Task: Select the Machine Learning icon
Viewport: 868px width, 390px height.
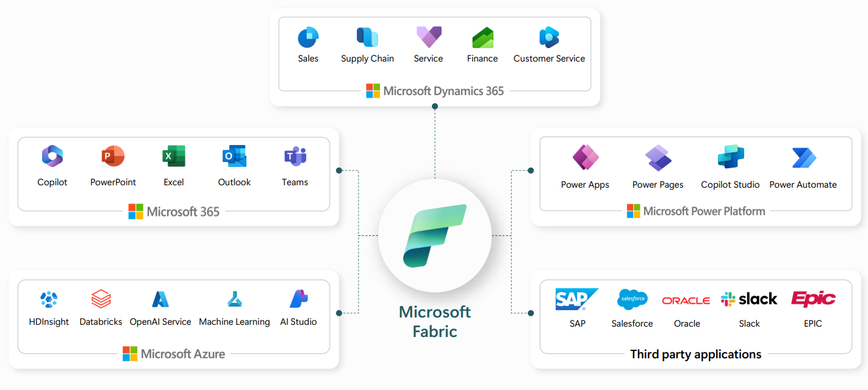Action: tap(235, 299)
